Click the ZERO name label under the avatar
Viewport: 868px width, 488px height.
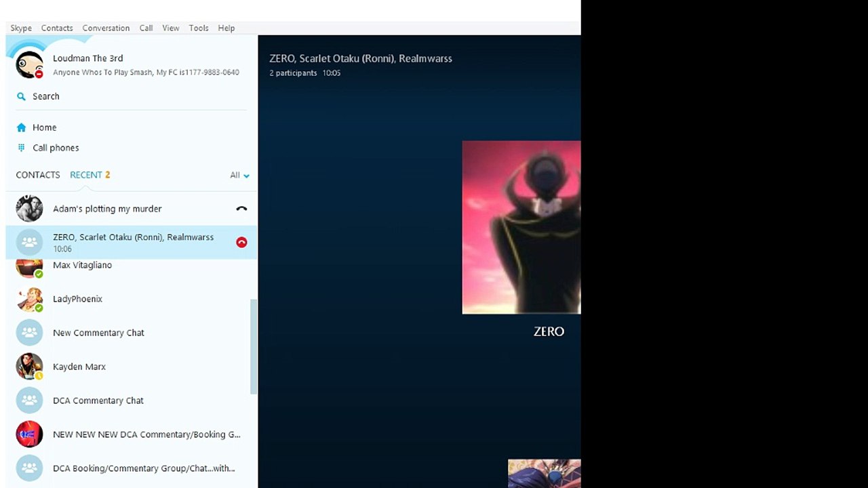tap(549, 331)
